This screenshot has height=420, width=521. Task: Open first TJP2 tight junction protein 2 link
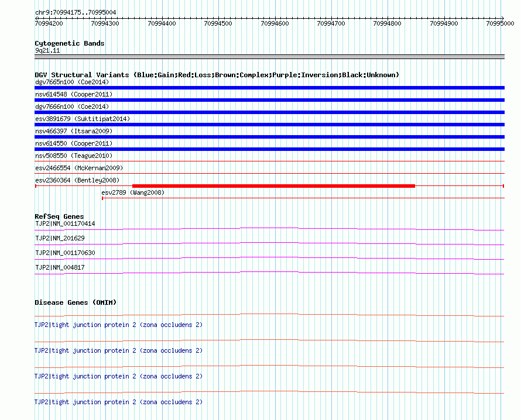118,325
